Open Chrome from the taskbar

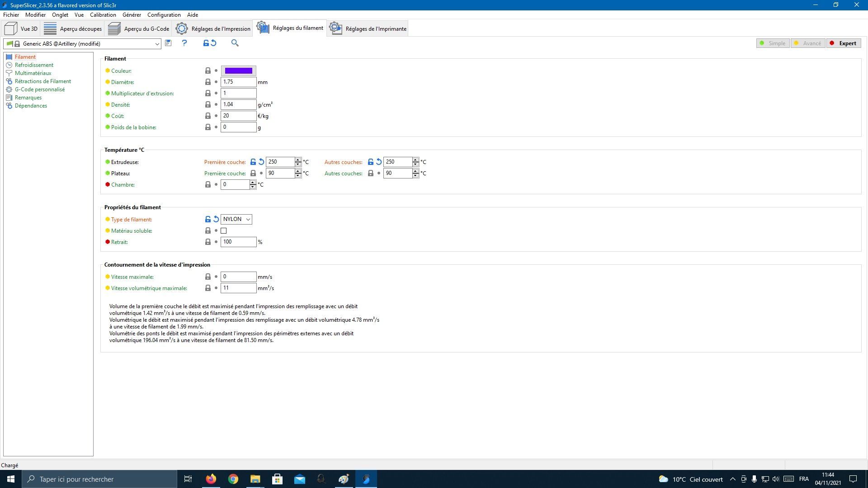pos(233,479)
